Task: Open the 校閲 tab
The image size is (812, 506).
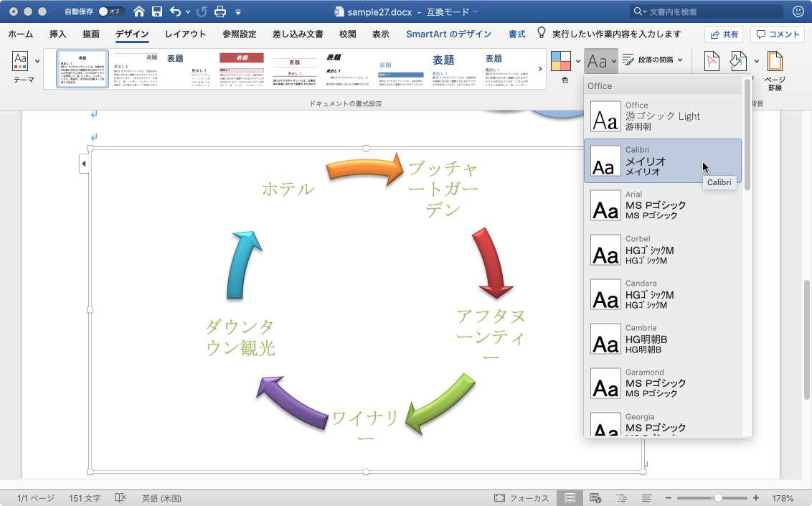Action: [347, 34]
